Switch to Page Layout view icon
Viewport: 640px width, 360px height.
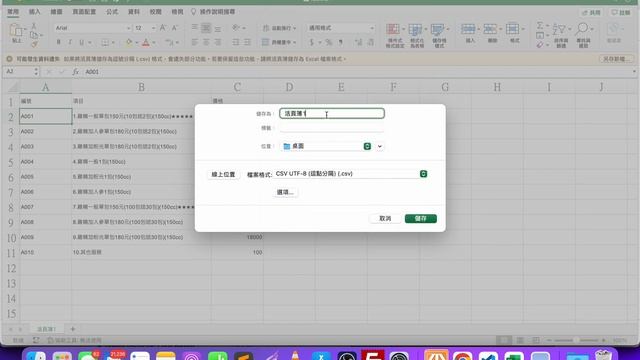(x=520, y=340)
